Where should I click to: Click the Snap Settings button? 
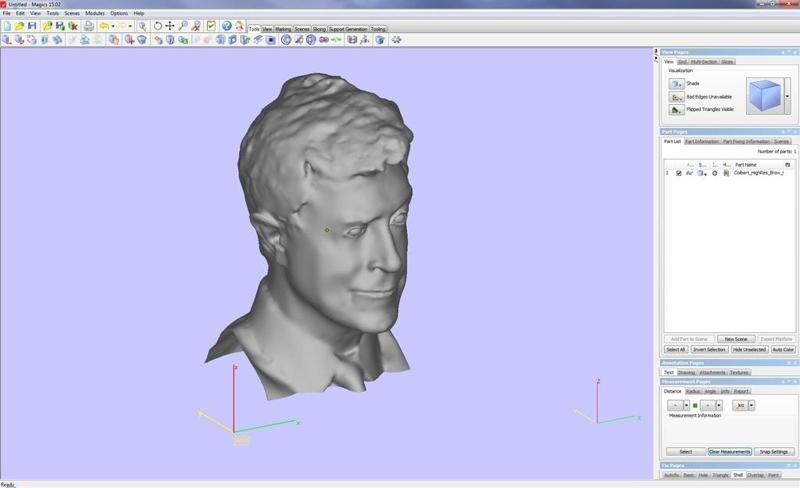[774, 452]
